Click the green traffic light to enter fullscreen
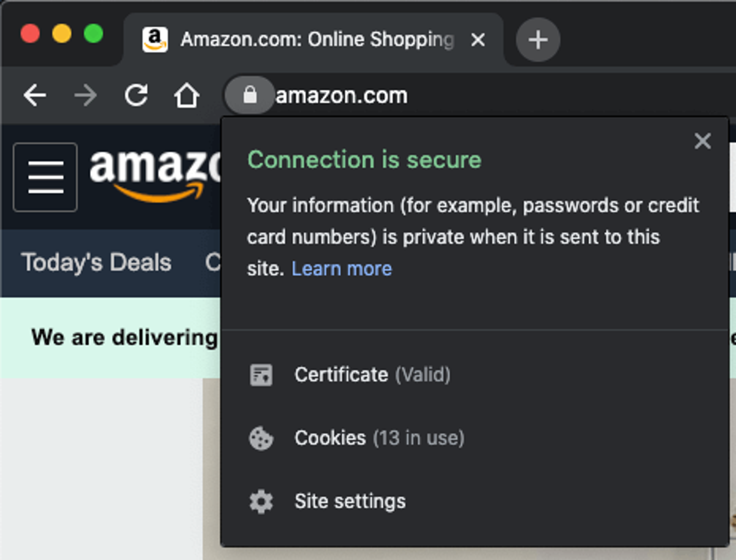Image resolution: width=736 pixels, height=560 pixels. 94,33
